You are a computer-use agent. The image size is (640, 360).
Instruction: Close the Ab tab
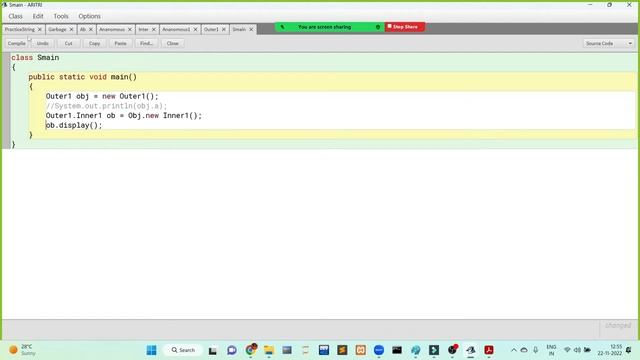tap(91, 29)
